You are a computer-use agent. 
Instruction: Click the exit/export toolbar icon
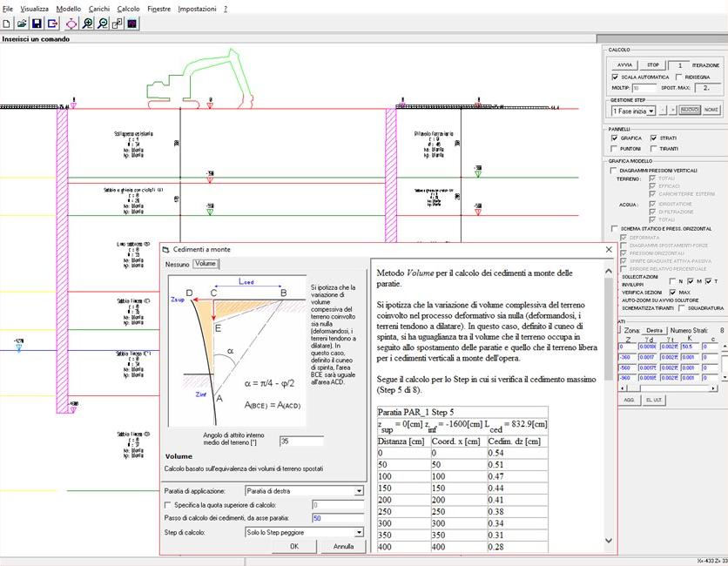coord(54,24)
